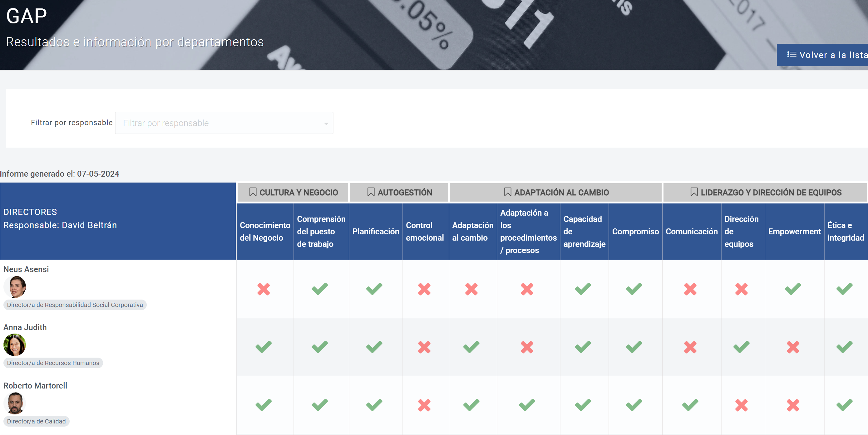
Task: Click Roberto Martorell's avatar picture
Action: point(14,403)
